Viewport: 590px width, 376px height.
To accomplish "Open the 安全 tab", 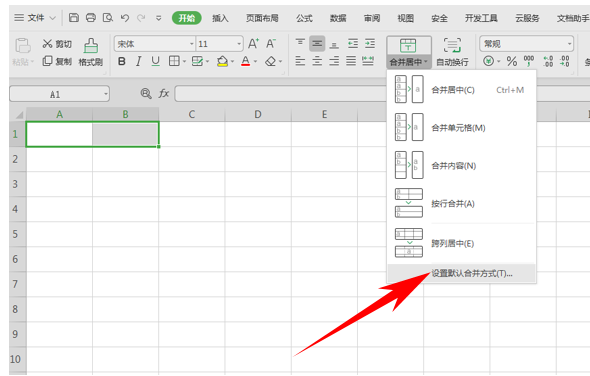I will click(439, 18).
